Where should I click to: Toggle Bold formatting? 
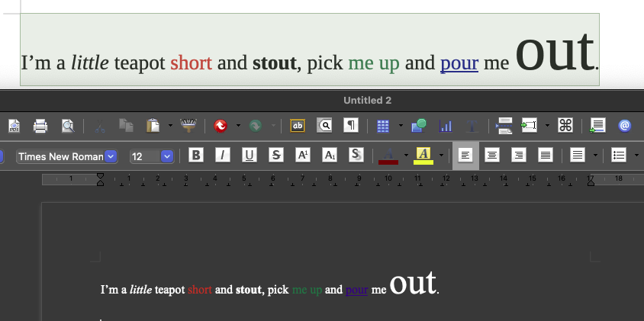(x=196, y=156)
